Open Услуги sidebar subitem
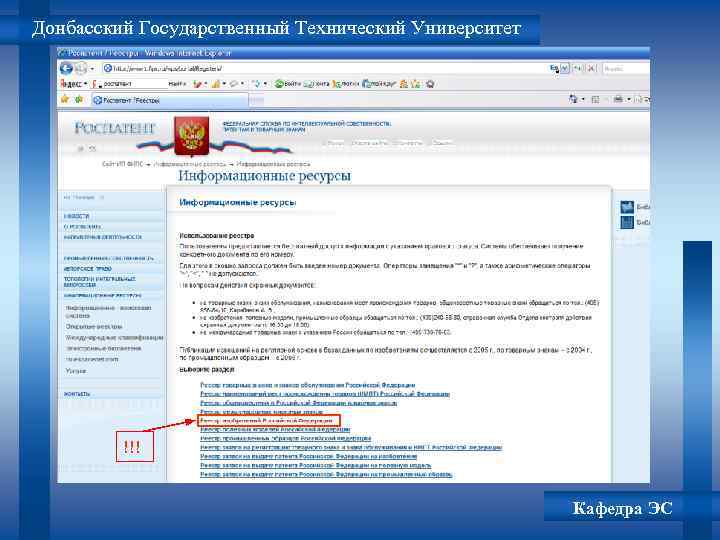 (x=76, y=371)
